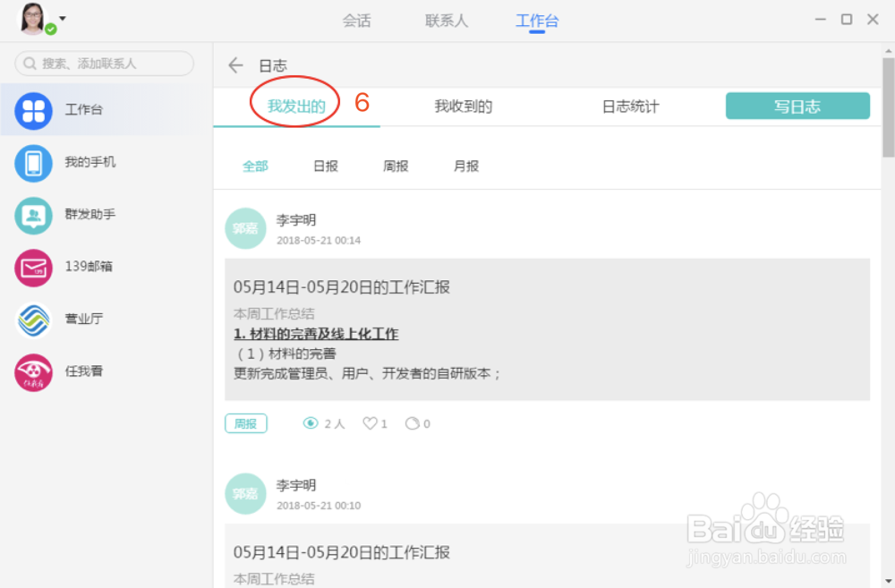This screenshot has width=895, height=588.
Task: Enable the 日报 filter
Action: (x=325, y=166)
